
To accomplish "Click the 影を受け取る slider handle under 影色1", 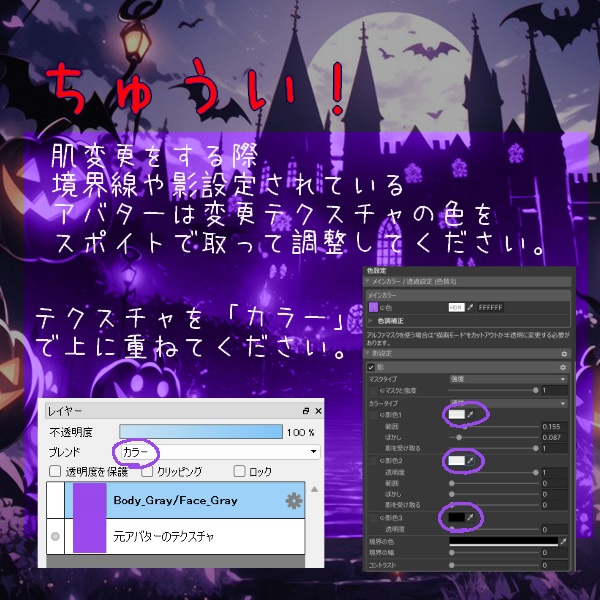I will [x=535, y=448].
